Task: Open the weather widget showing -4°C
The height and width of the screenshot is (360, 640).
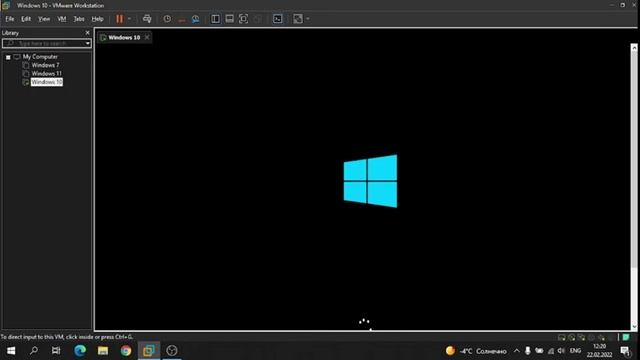Action: point(476,351)
